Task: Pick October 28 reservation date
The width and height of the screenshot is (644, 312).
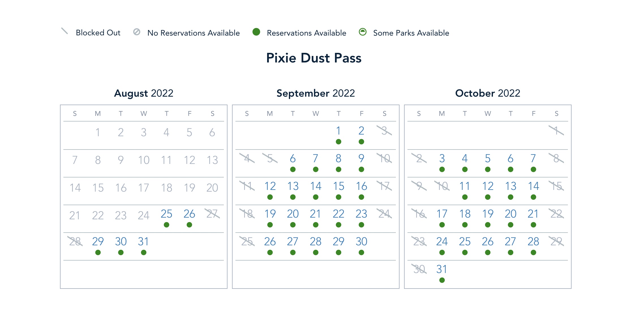Action: coord(533,242)
